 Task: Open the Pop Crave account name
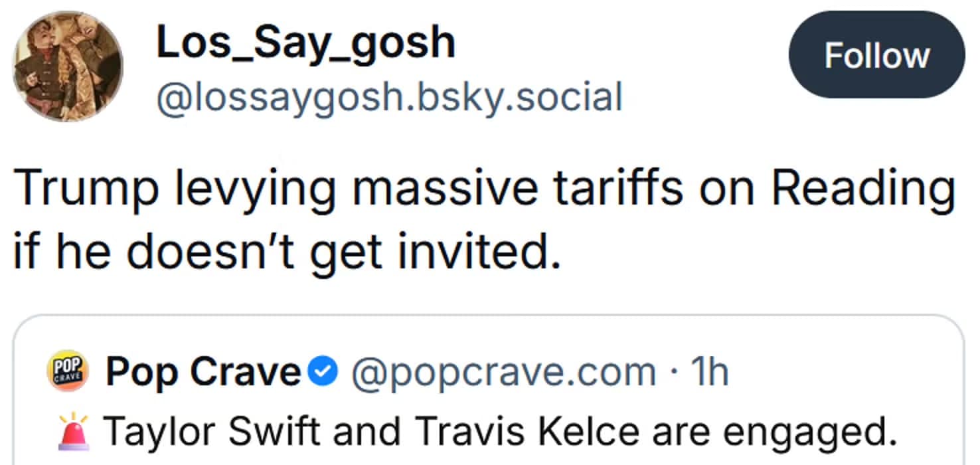pyautogui.click(x=203, y=373)
